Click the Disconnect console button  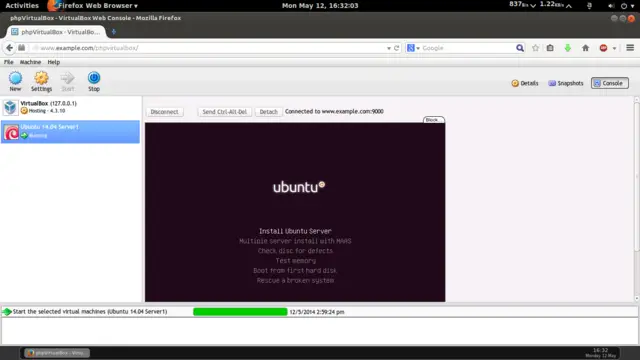(164, 112)
